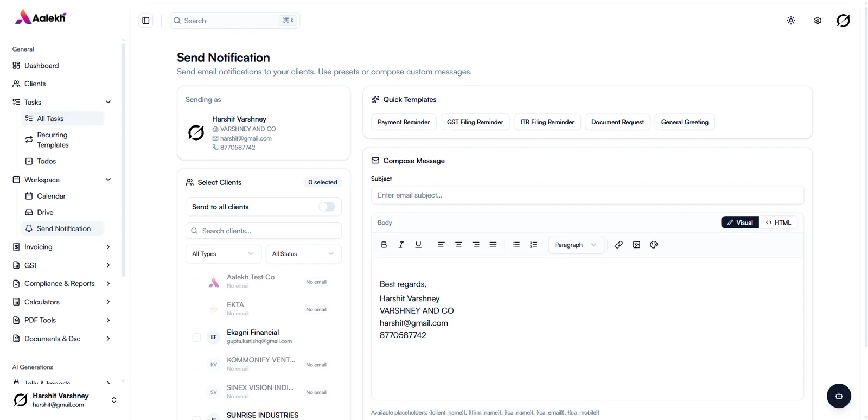The image size is (868, 420).
Task: Open settings via the gear icon
Action: pyautogui.click(x=818, y=21)
